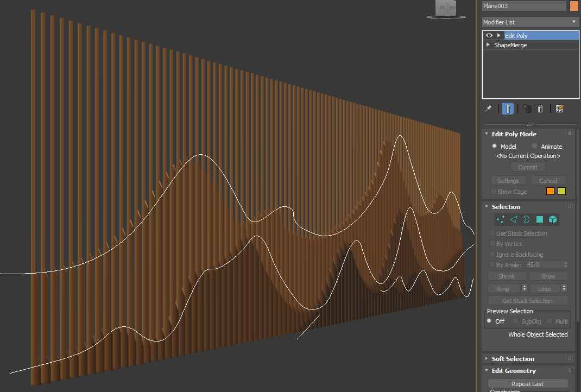Click the "Whole Object Selected" status text
Viewport: 581px width, 392px height.
tap(538, 334)
